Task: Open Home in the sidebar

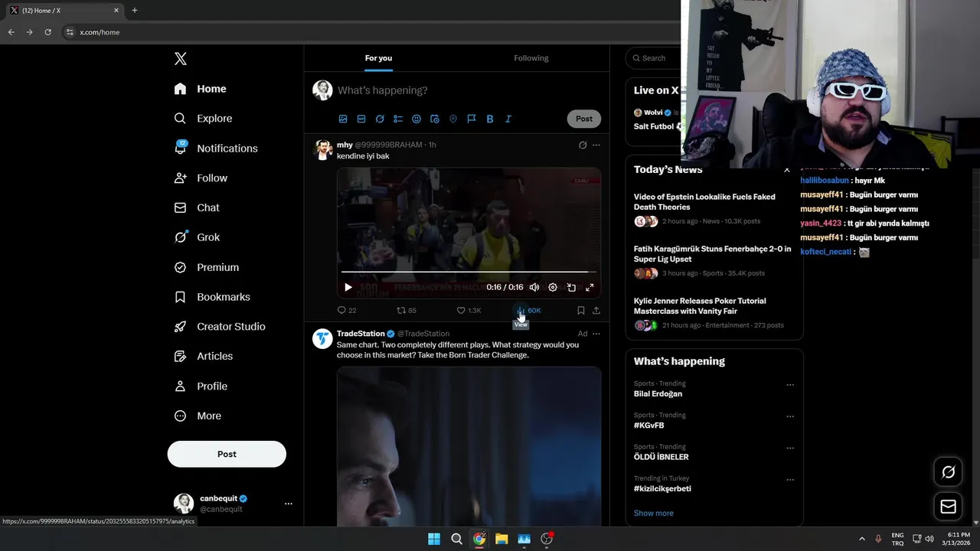Action: click(x=200, y=89)
